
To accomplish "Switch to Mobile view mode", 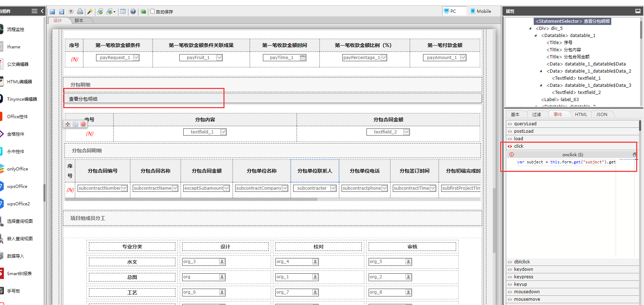I will tap(481, 11).
